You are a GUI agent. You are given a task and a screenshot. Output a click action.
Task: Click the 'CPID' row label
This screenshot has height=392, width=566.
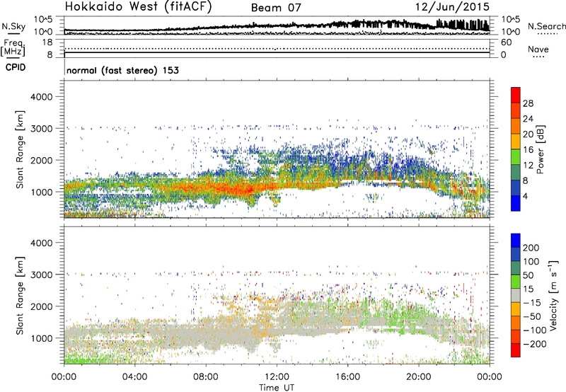point(16,67)
